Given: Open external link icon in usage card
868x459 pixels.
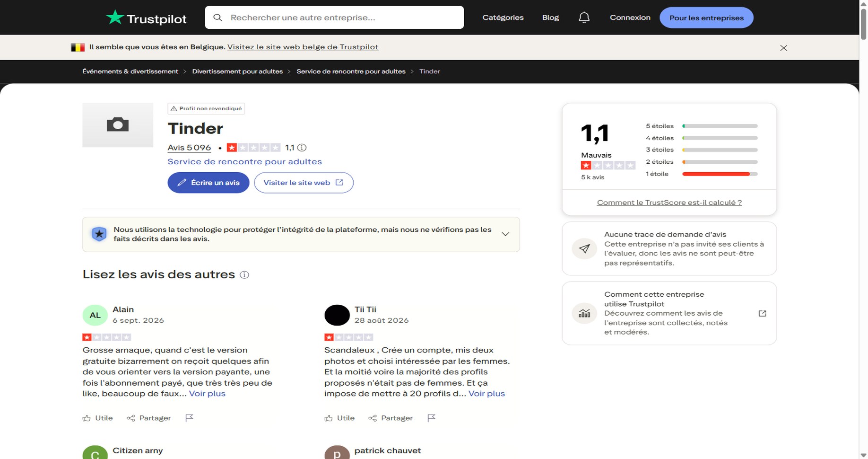Looking at the screenshot, I should tap(762, 313).
